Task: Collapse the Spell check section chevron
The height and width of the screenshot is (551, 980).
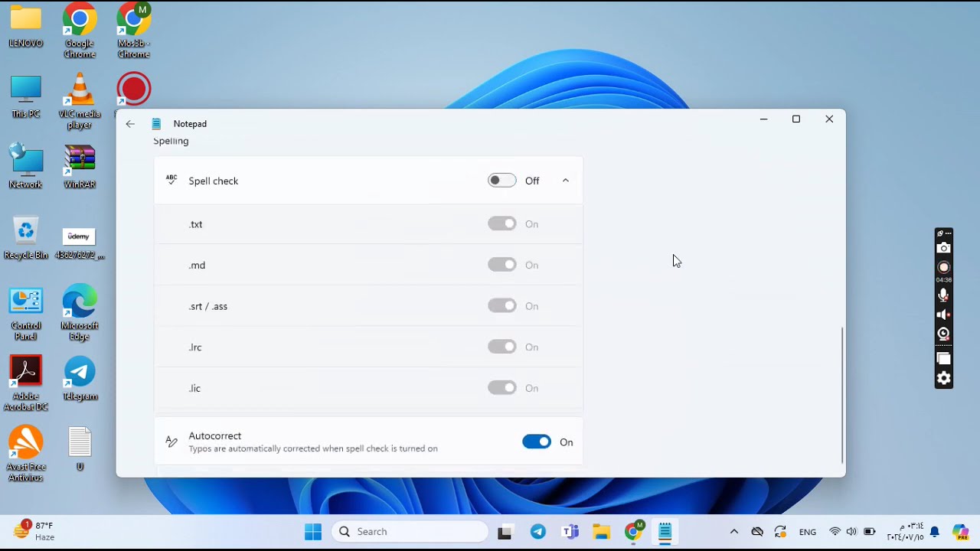Action: coord(566,181)
